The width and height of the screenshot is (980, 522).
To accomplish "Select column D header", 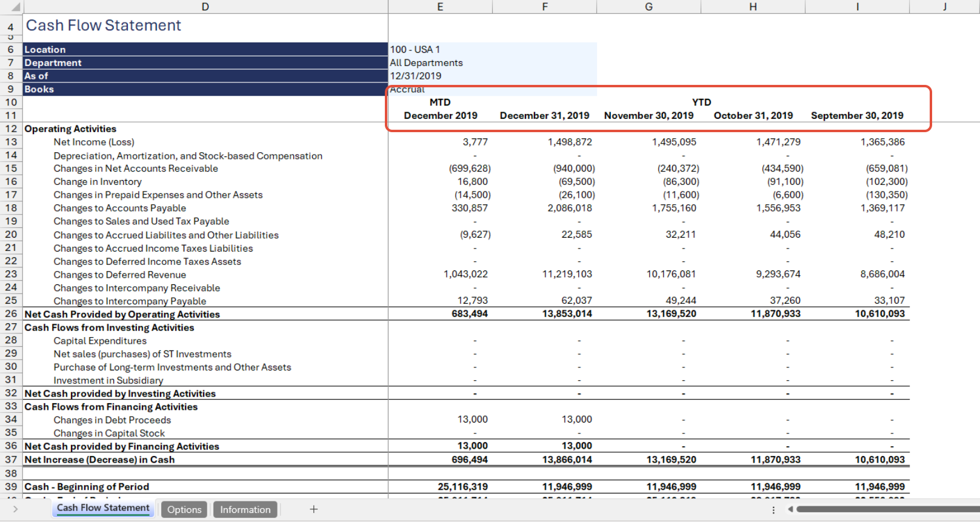I will 205,7.
